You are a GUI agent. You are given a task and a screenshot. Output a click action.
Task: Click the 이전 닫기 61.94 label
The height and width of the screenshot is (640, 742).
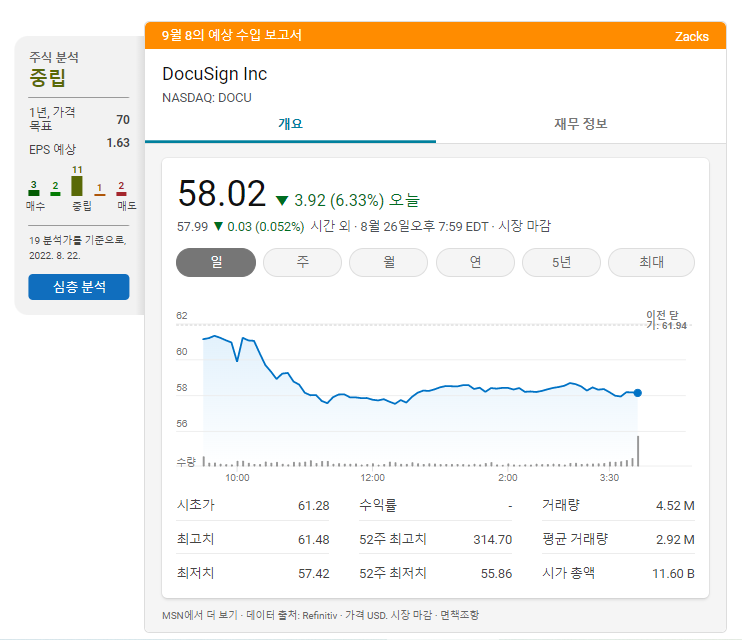[666, 320]
